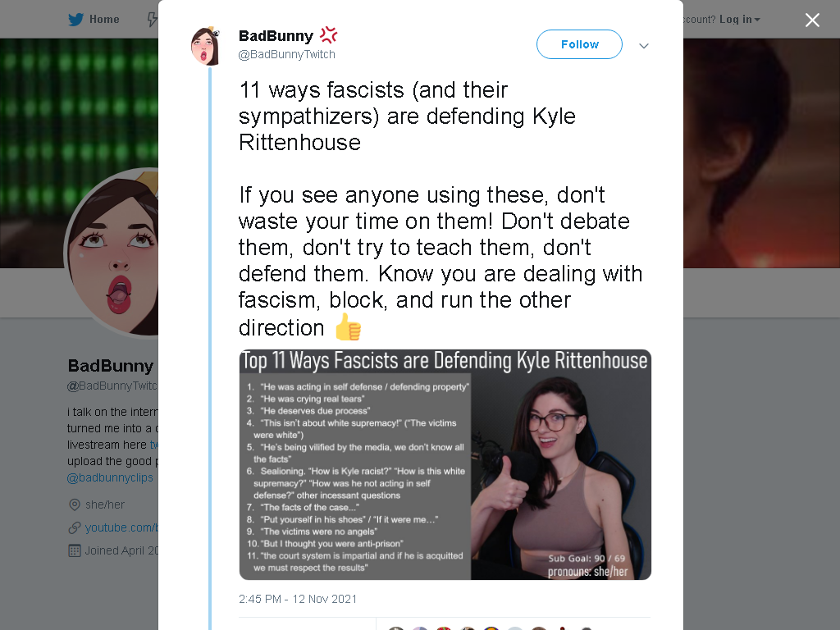Open the @BadBunnyTwitch handle link in tweet
Viewport: 840px width, 630px height.
(x=286, y=54)
